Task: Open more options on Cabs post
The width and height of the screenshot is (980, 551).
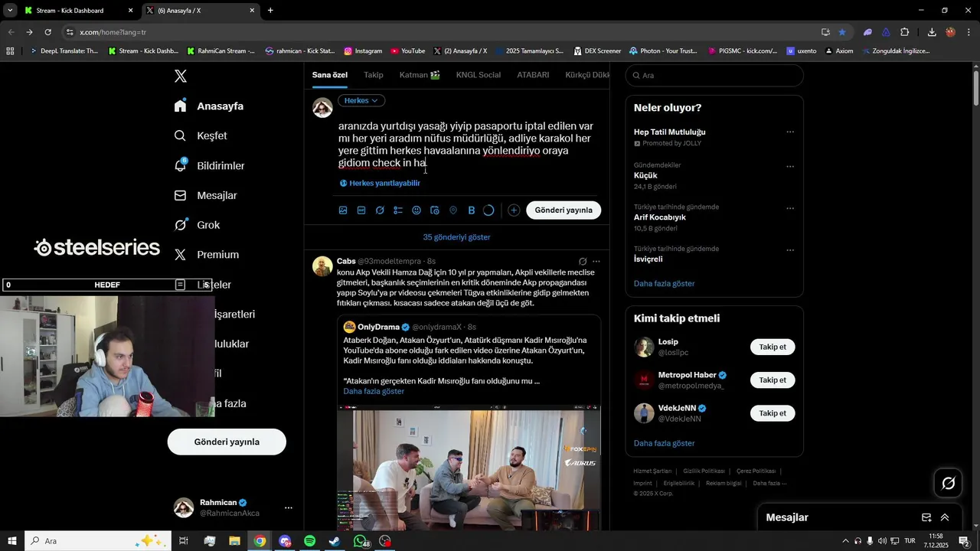Action: point(596,262)
